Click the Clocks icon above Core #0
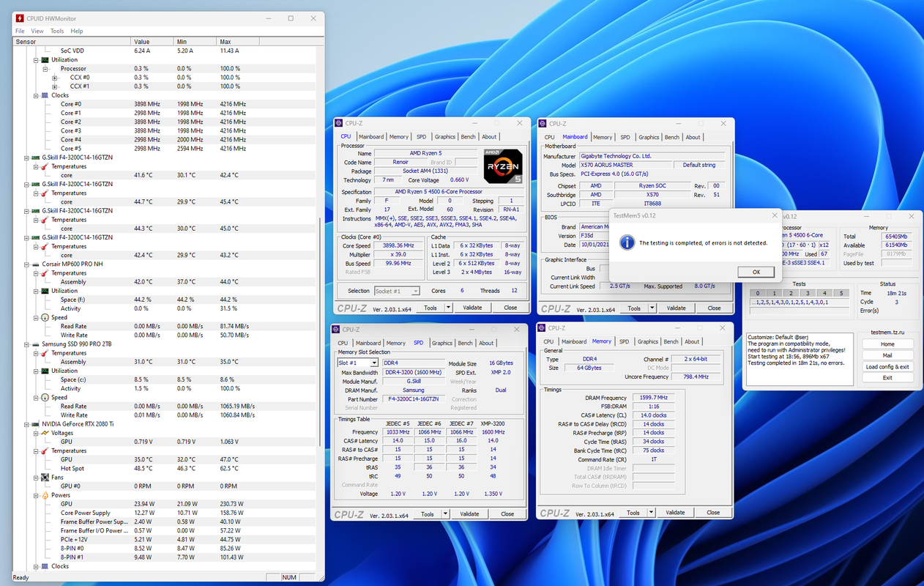The height and width of the screenshot is (586, 924). click(x=45, y=95)
